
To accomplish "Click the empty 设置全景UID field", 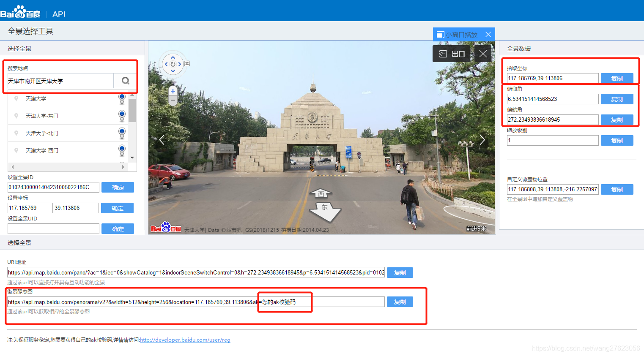I will [x=53, y=228].
